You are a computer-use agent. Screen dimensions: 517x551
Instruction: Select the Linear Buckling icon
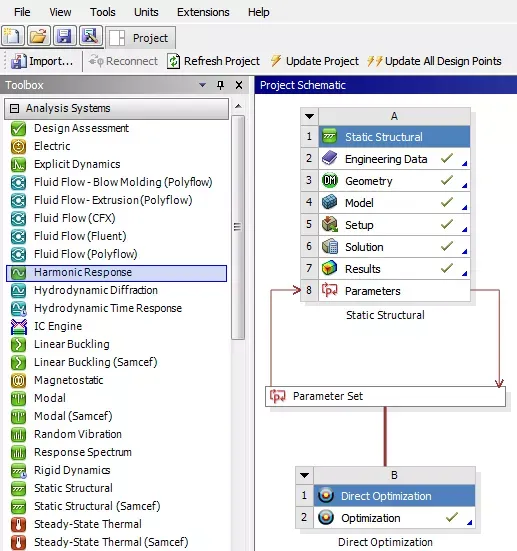pyautogui.click(x=18, y=344)
